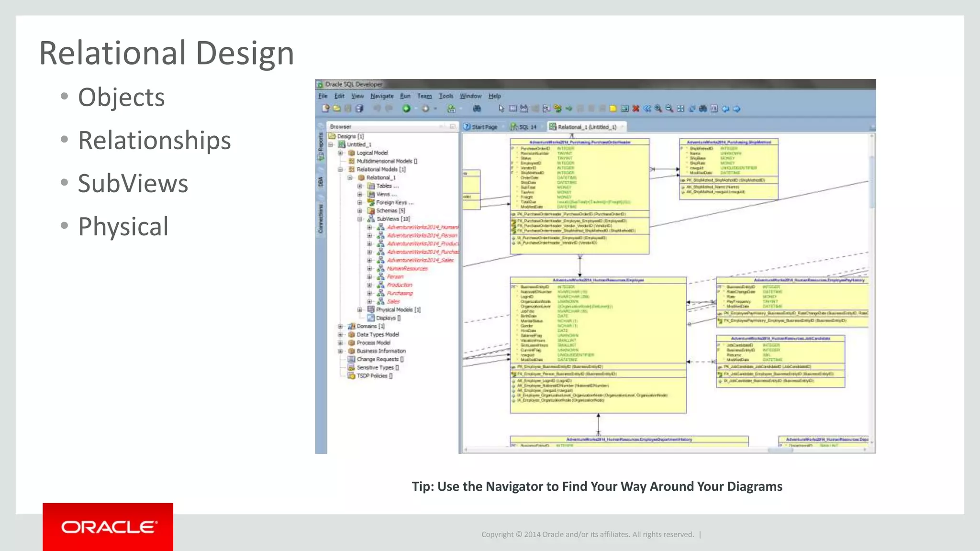Click the HumanResources.Employee table in diagram
The image size is (980, 551).
598,345
